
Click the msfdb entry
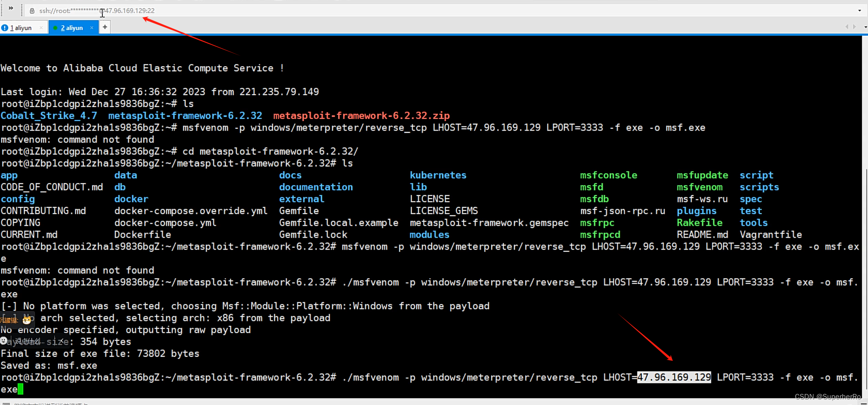(x=594, y=199)
